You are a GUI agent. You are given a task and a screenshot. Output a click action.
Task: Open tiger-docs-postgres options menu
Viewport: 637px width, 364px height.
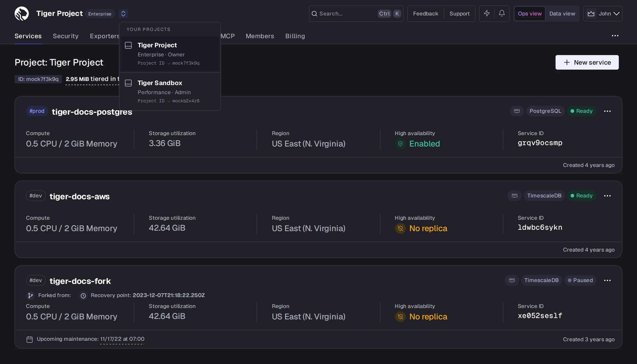(607, 111)
